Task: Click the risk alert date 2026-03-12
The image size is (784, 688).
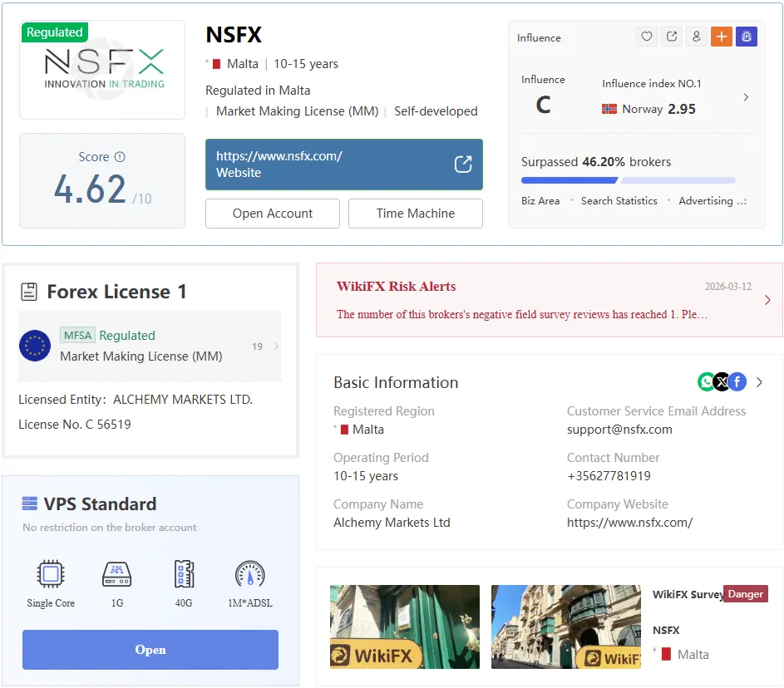Action: pyautogui.click(x=728, y=287)
